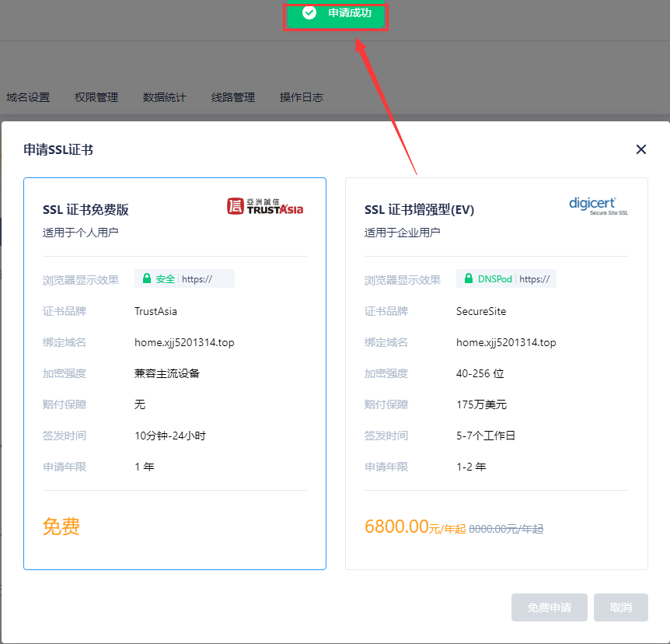Viewport: 670px width, 644px height.
Task: Select the SSL 证书增强型(EV) certificate card
Action: (496, 373)
